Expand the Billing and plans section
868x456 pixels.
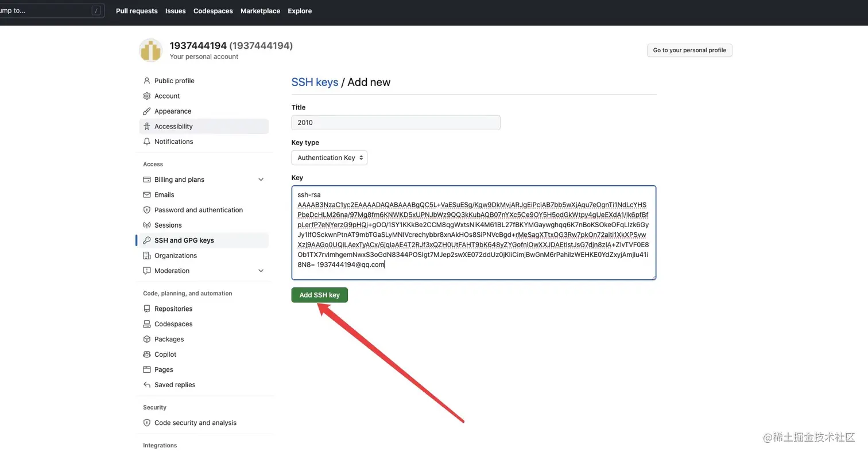tap(261, 180)
